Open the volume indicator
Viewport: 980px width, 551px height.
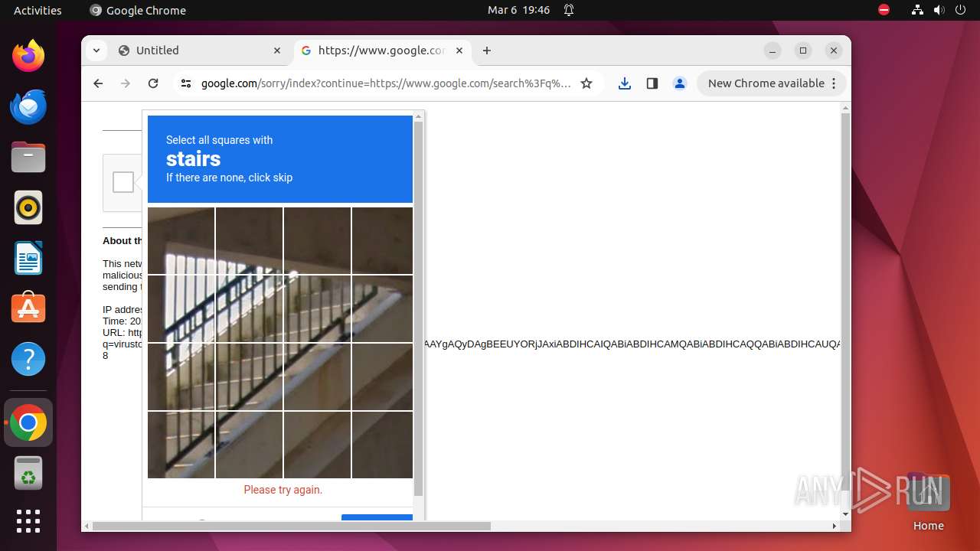click(939, 10)
